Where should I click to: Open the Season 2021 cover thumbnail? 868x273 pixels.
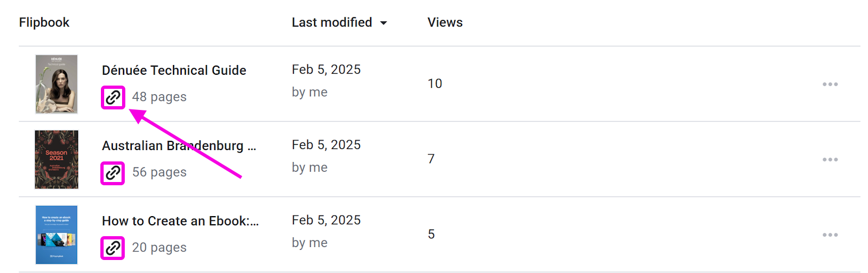[56, 159]
